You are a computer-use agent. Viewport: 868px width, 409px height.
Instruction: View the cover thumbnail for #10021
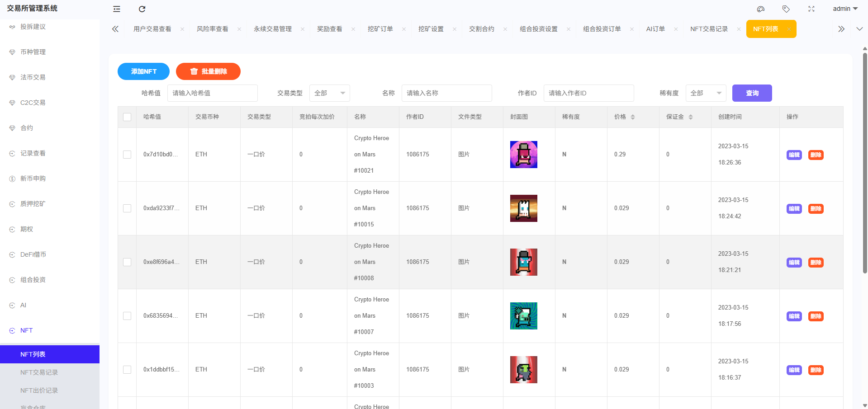(523, 154)
